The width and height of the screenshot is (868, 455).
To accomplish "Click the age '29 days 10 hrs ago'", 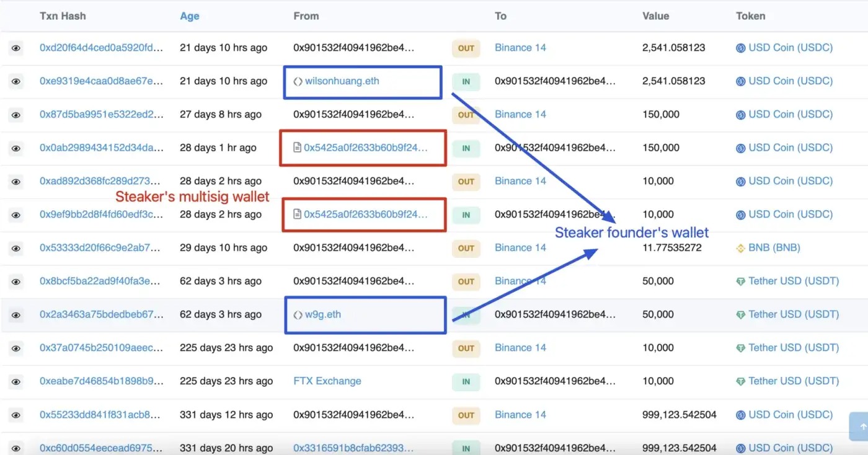I will (x=224, y=248).
